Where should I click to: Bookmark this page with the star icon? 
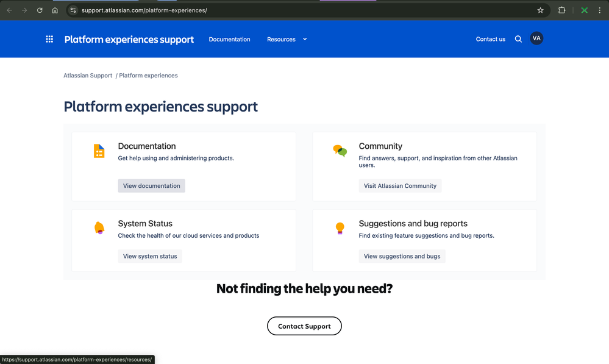click(x=540, y=10)
